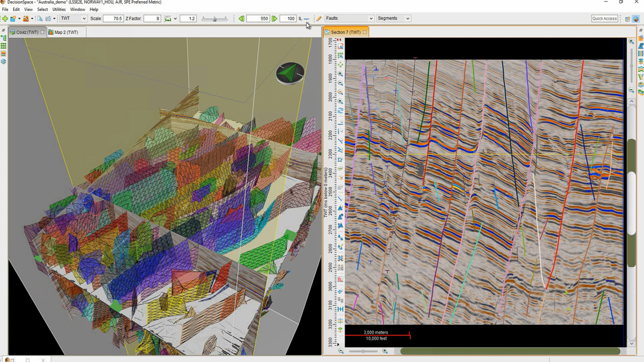Open the Edit menu
Screen dimensions: 644x362
coord(16,9)
